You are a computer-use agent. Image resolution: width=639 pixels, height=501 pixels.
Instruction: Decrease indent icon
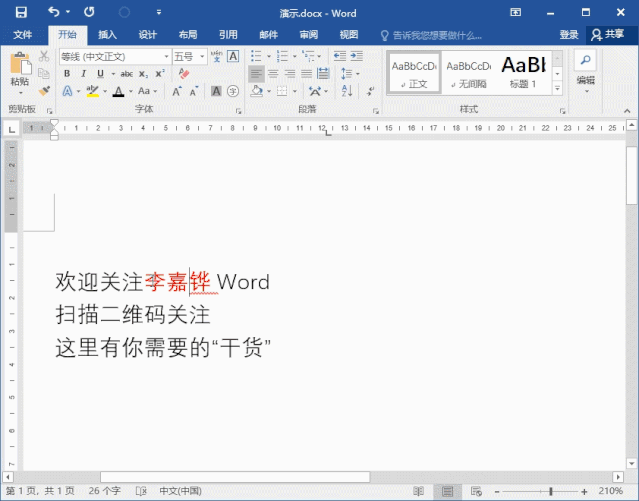[339, 56]
